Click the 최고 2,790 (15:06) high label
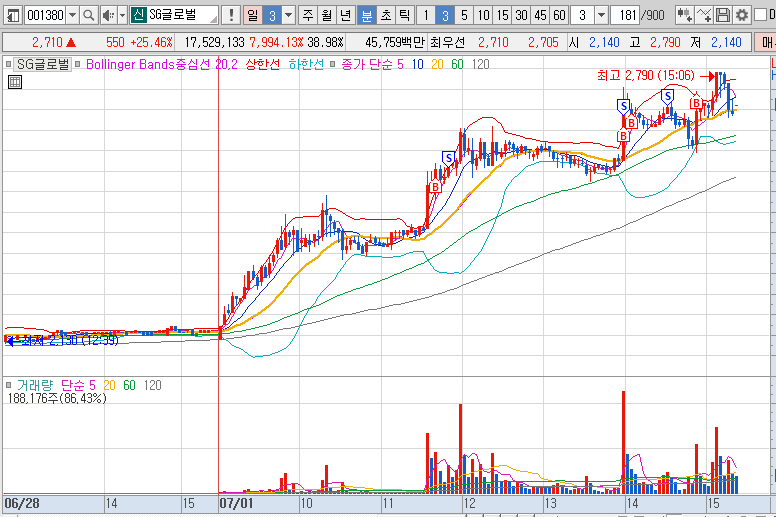Image resolution: width=776 pixels, height=517 pixels. tap(646, 76)
